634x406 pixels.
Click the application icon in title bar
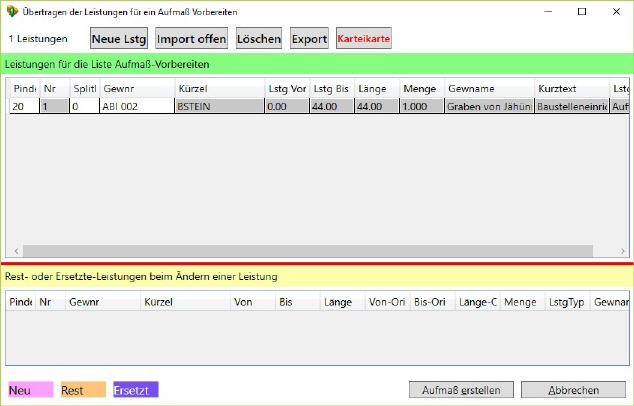tap(12, 11)
